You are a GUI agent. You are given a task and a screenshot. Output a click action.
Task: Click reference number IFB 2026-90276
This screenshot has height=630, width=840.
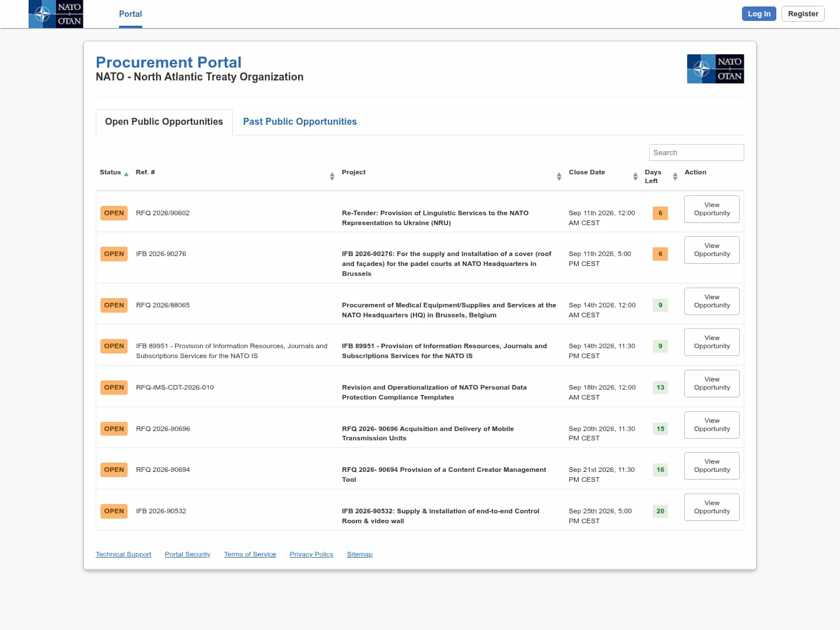[x=161, y=254]
